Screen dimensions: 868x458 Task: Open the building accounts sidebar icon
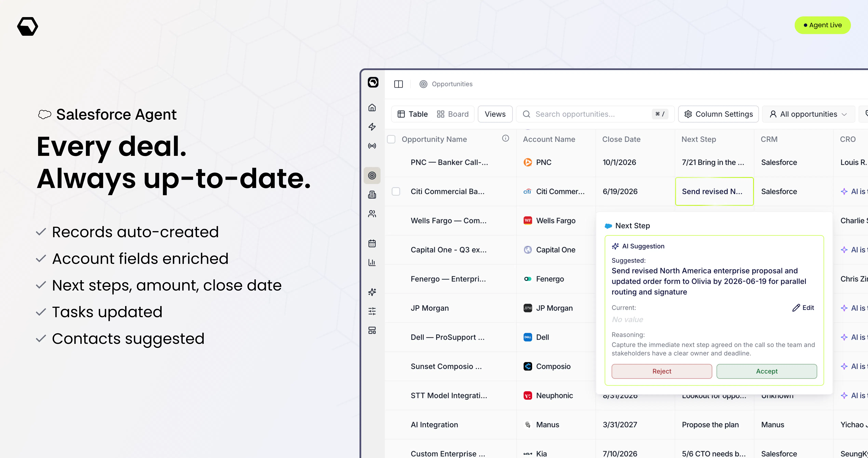[372, 194]
